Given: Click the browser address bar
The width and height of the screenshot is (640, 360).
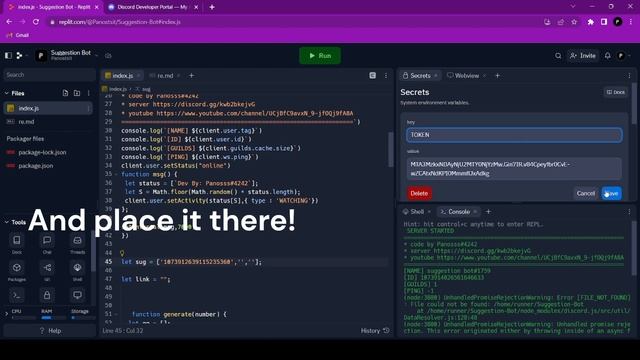Looking at the screenshot, I should (294, 22).
